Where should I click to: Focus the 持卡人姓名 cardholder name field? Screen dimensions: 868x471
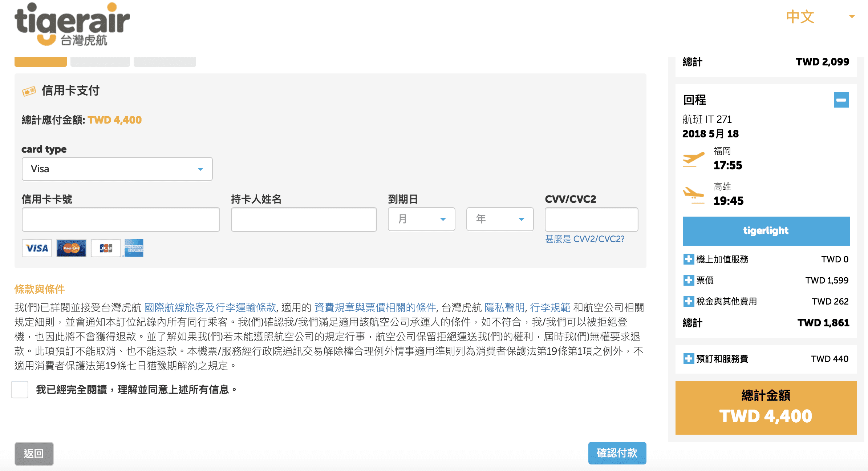pyautogui.click(x=304, y=219)
